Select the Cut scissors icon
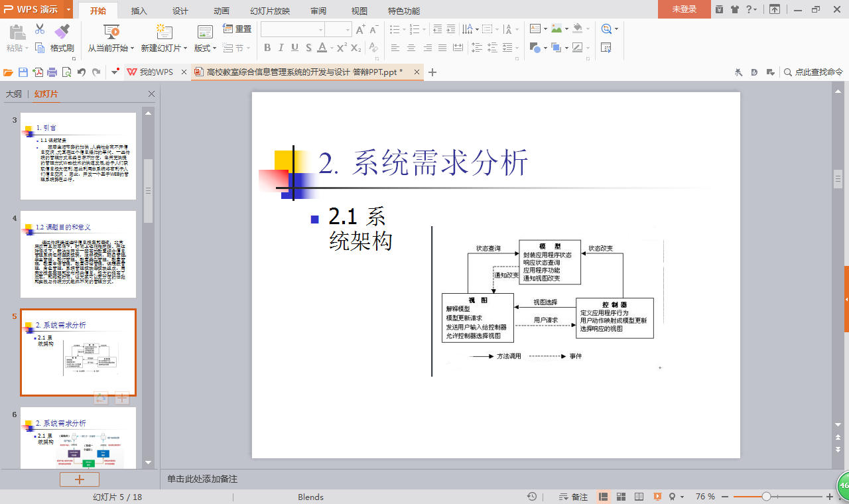849x504 pixels. [x=40, y=30]
